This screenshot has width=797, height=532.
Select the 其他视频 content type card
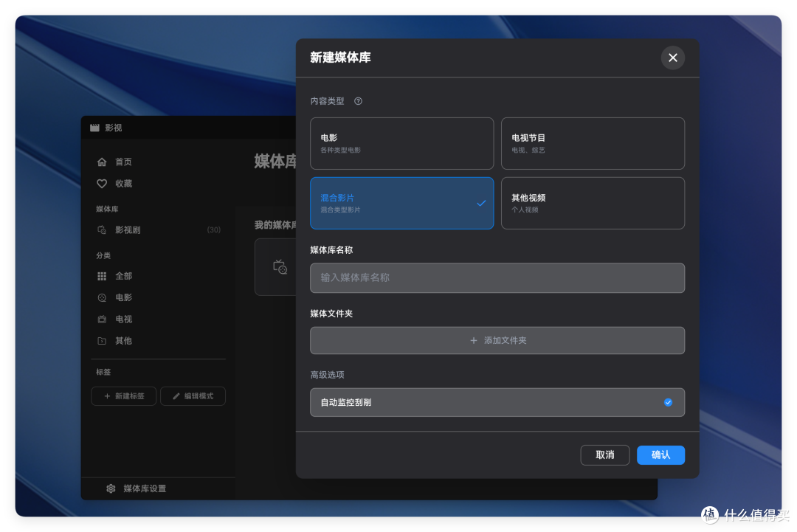593,203
